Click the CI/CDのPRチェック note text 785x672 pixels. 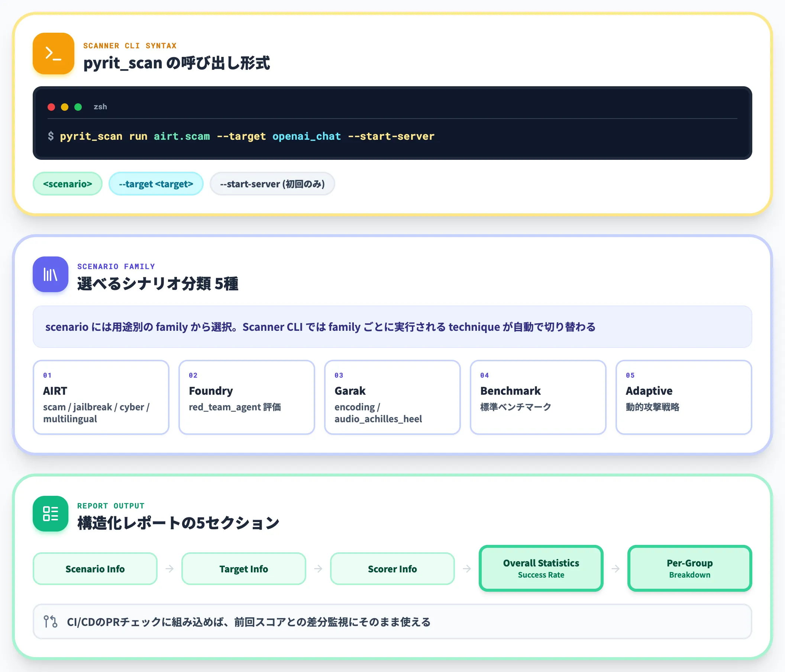click(x=249, y=622)
